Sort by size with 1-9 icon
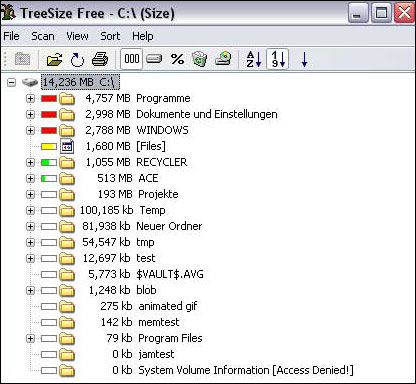 click(278, 59)
